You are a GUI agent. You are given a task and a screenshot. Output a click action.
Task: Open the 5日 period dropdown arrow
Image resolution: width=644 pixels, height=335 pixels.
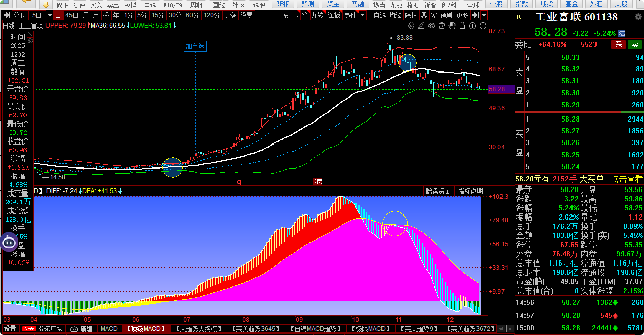point(50,15)
